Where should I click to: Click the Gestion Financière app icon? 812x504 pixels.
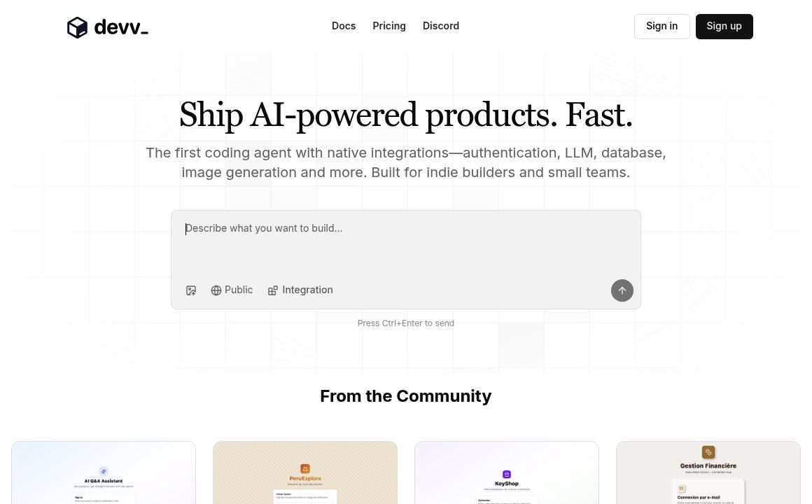(x=708, y=452)
